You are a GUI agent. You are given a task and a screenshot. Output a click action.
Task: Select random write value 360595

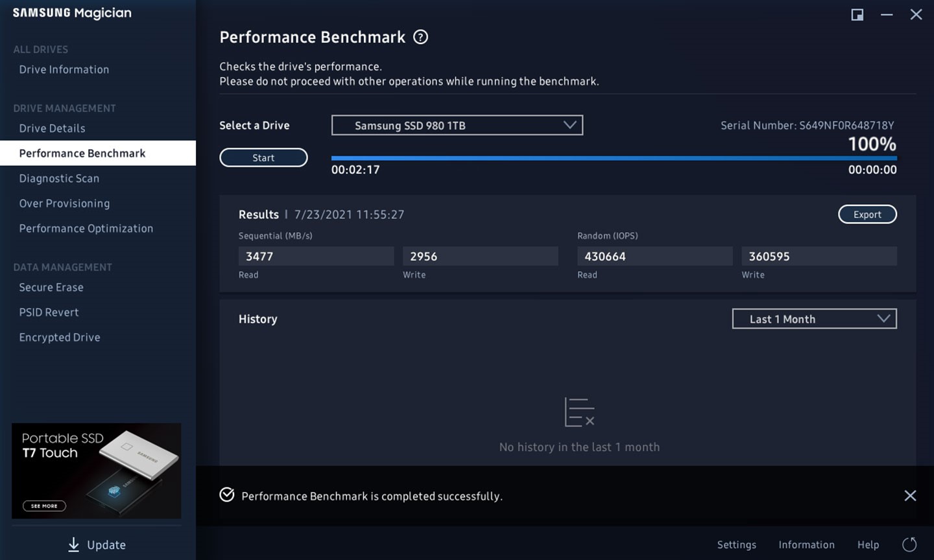[819, 256]
